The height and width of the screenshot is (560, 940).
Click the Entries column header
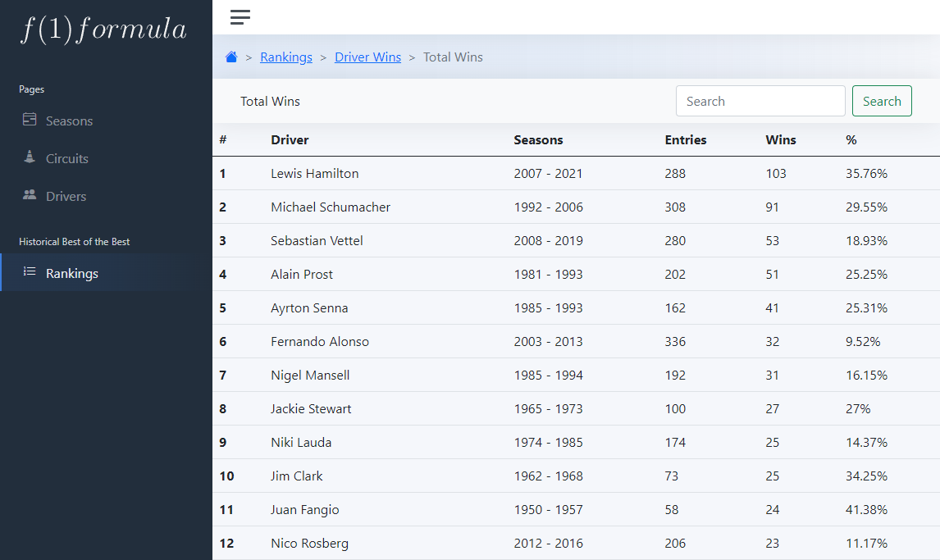685,140
